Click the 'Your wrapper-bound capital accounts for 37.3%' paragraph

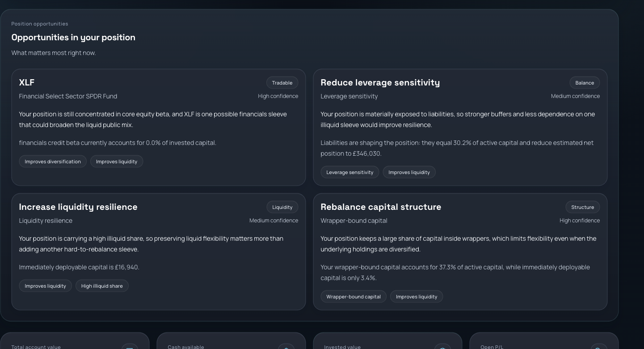(x=455, y=272)
